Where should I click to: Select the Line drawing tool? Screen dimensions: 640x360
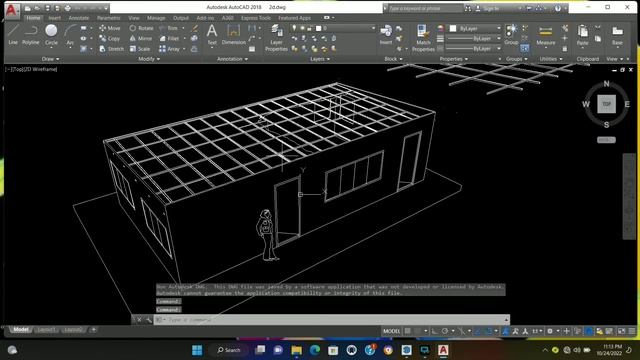tap(13, 34)
